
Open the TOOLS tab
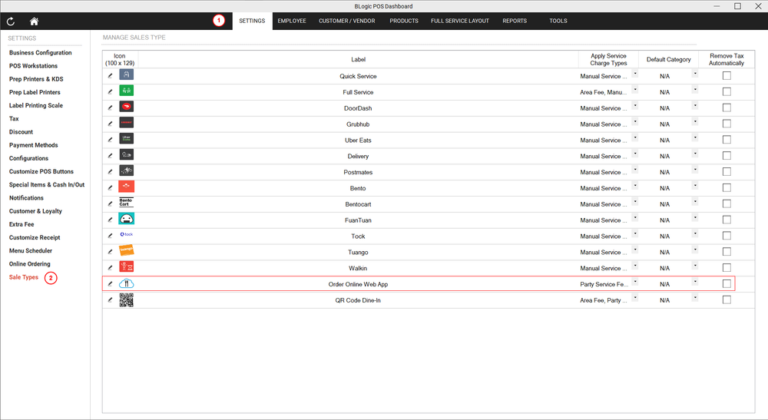[558, 21]
